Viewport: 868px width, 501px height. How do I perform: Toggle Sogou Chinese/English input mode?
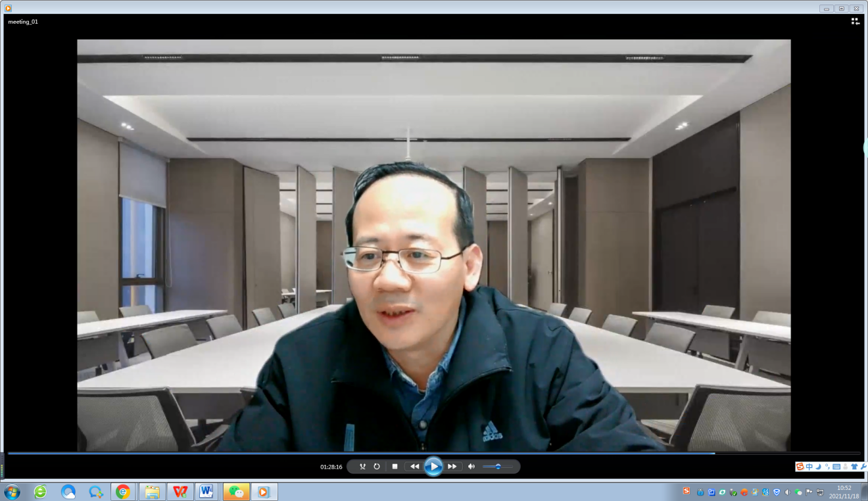coord(809,467)
